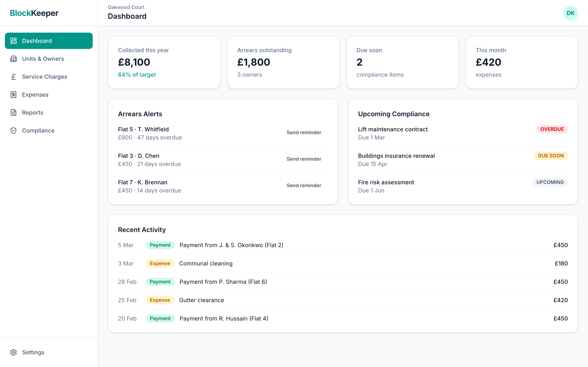Open the DK user avatar
This screenshot has height=367, width=588.
[570, 13]
